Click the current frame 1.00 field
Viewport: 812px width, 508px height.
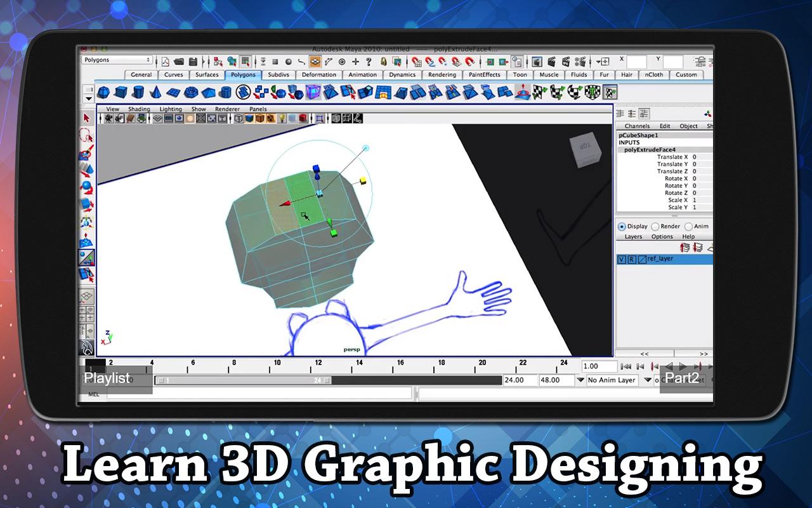pos(599,366)
